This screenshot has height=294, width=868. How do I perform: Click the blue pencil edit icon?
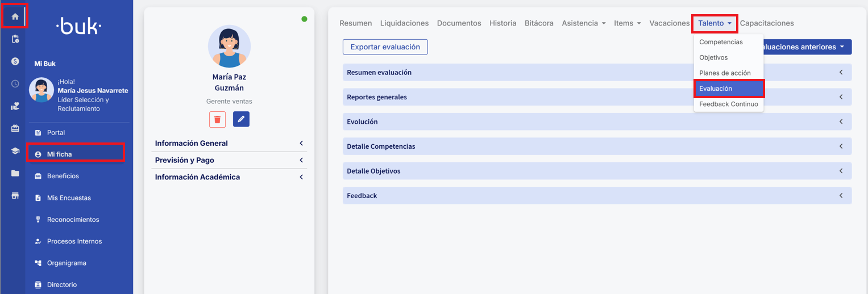click(x=241, y=119)
